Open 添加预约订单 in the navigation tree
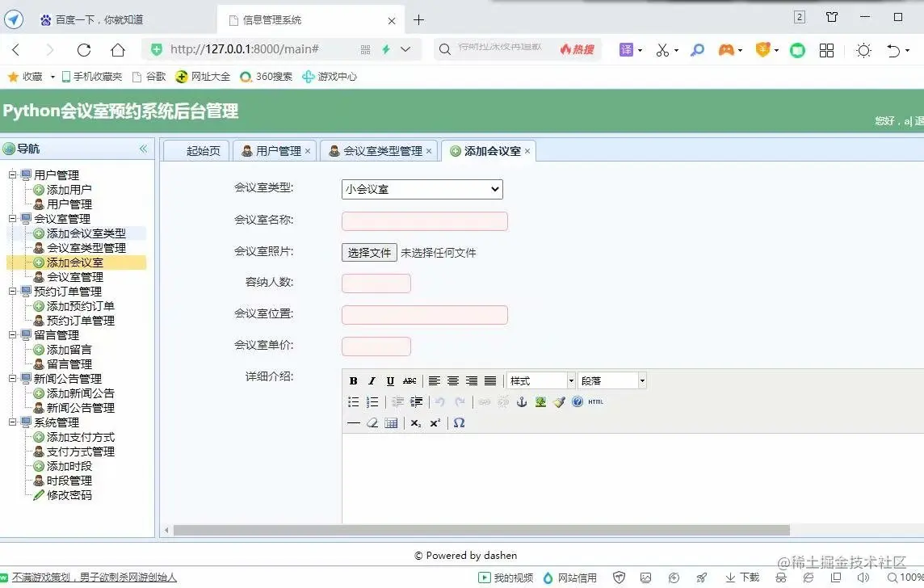 [x=80, y=306]
